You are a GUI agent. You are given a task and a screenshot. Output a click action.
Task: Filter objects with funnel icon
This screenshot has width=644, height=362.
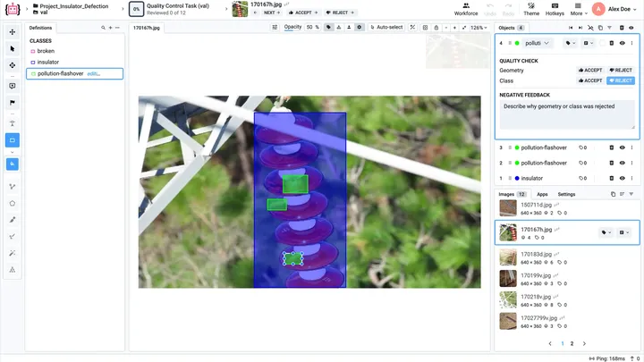click(609, 28)
